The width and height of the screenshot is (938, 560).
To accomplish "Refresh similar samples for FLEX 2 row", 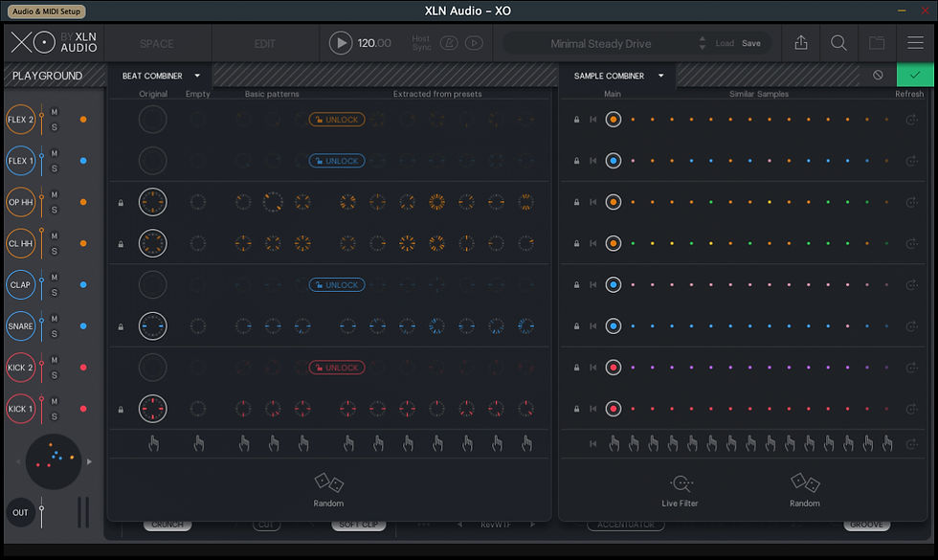I will click(911, 120).
